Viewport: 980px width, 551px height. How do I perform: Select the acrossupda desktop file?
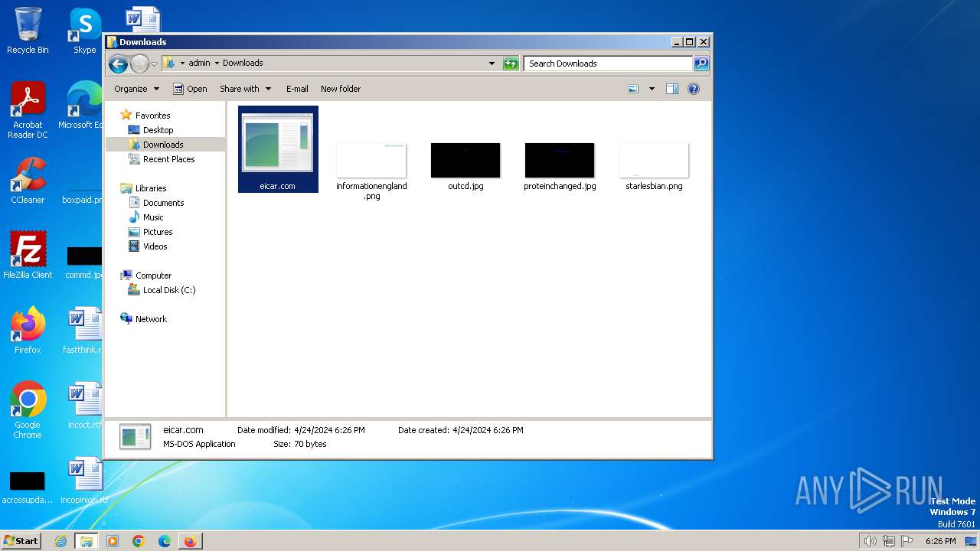coord(28,487)
